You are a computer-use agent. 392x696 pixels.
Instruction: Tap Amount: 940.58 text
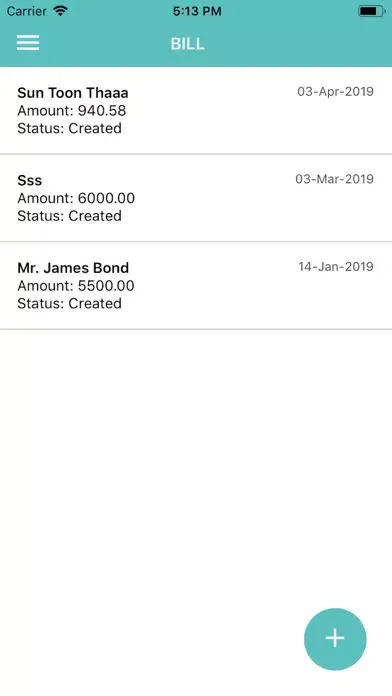(72, 111)
